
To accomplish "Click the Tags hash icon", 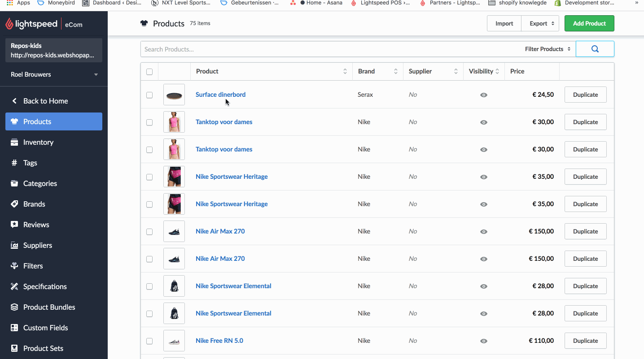I will point(14,163).
